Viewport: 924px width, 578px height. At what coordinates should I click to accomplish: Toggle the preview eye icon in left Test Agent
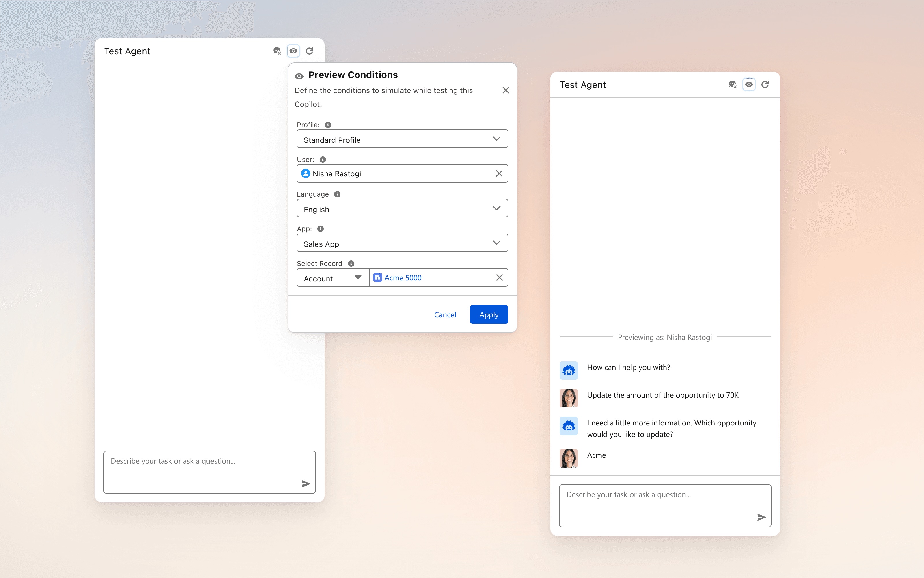[293, 51]
